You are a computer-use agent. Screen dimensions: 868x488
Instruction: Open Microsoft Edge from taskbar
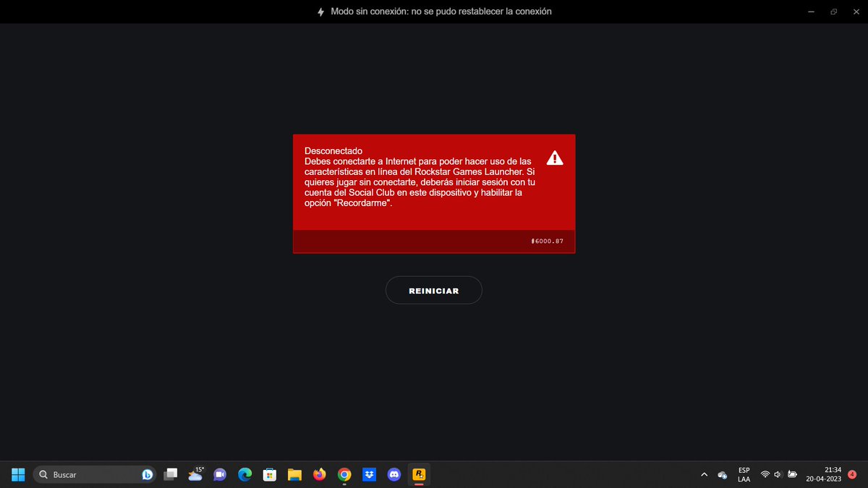tap(244, 474)
